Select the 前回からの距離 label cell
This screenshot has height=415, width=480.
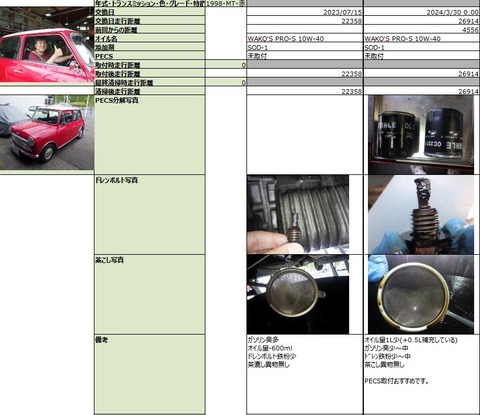[150, 29]
